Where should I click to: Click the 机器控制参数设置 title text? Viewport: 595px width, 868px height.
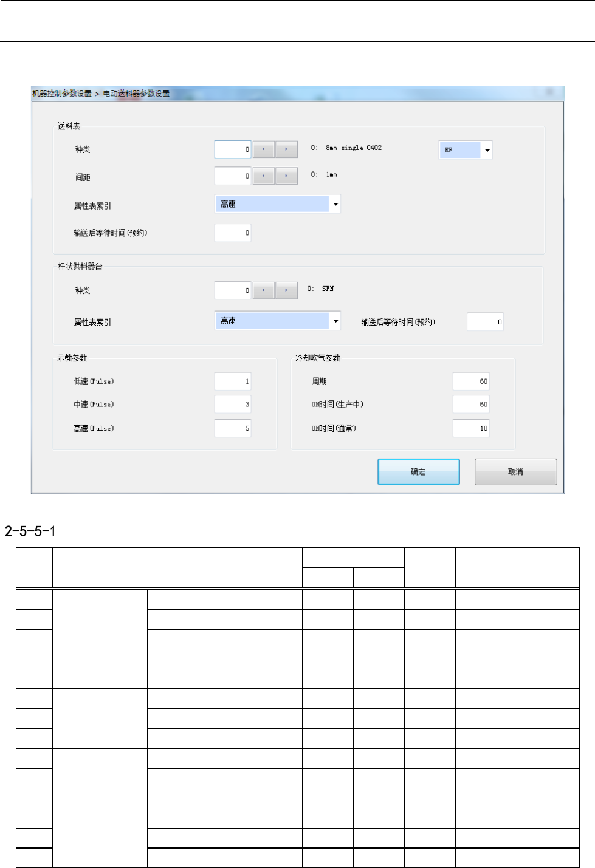pos(61,94)
